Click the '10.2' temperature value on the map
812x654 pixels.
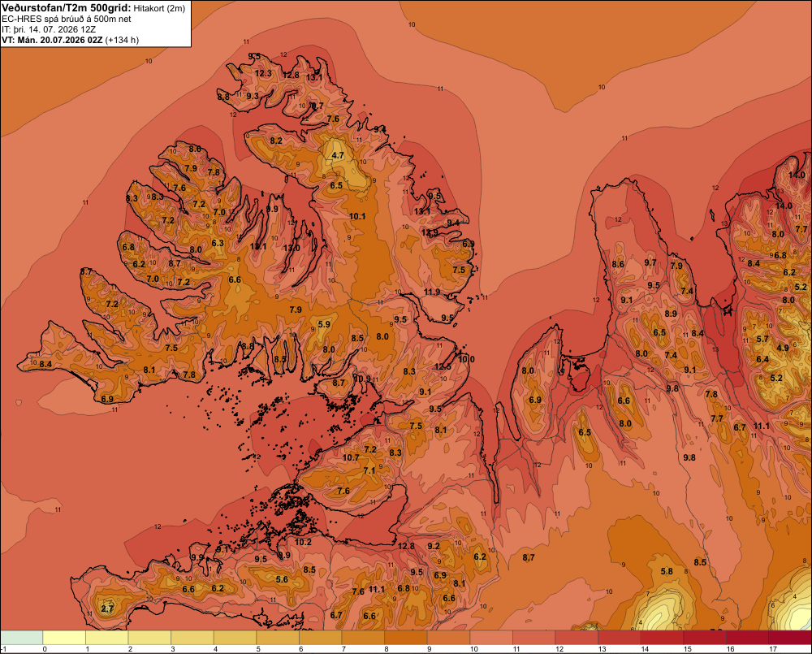[x=303, y=542]
